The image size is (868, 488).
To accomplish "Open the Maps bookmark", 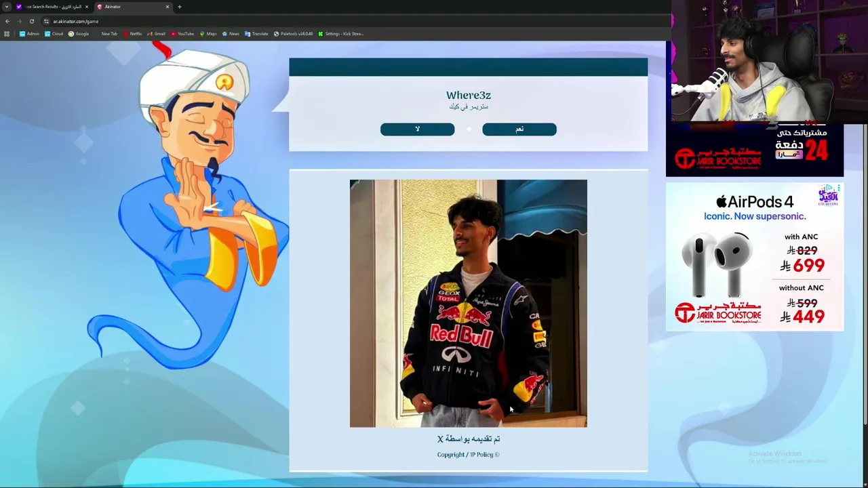I will pyautogui.click(x=208, y=34).
